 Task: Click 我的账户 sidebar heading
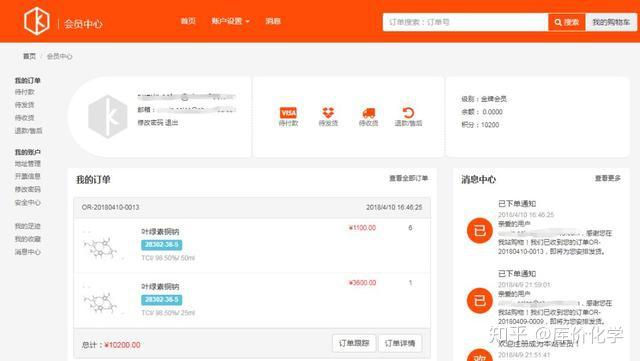(x=28, y=152)
